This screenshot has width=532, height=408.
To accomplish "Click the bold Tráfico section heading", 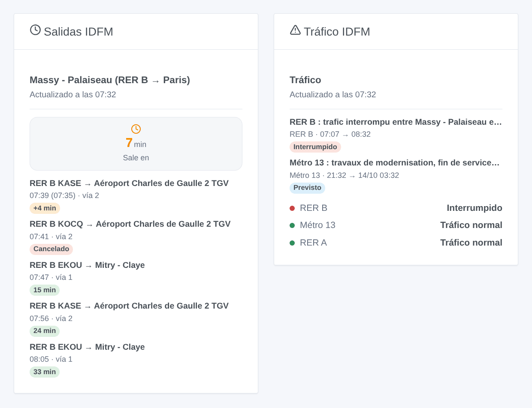I will (x=305, y=80).
